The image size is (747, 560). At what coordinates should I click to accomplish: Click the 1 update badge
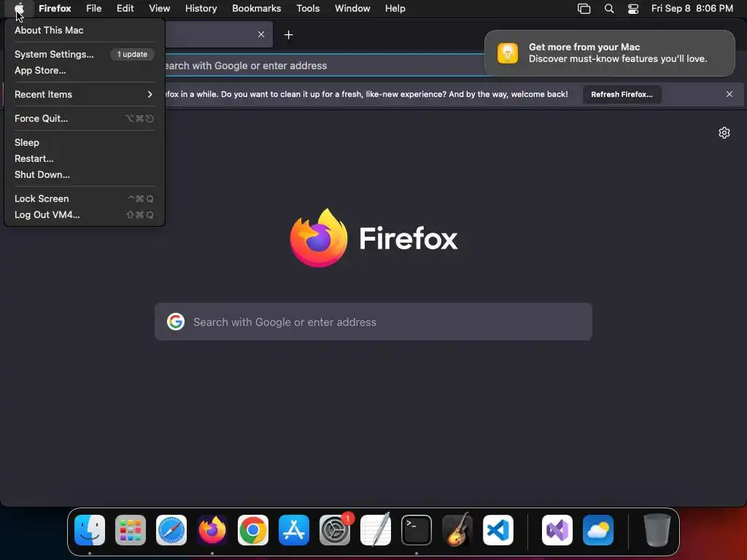point(133,54)
